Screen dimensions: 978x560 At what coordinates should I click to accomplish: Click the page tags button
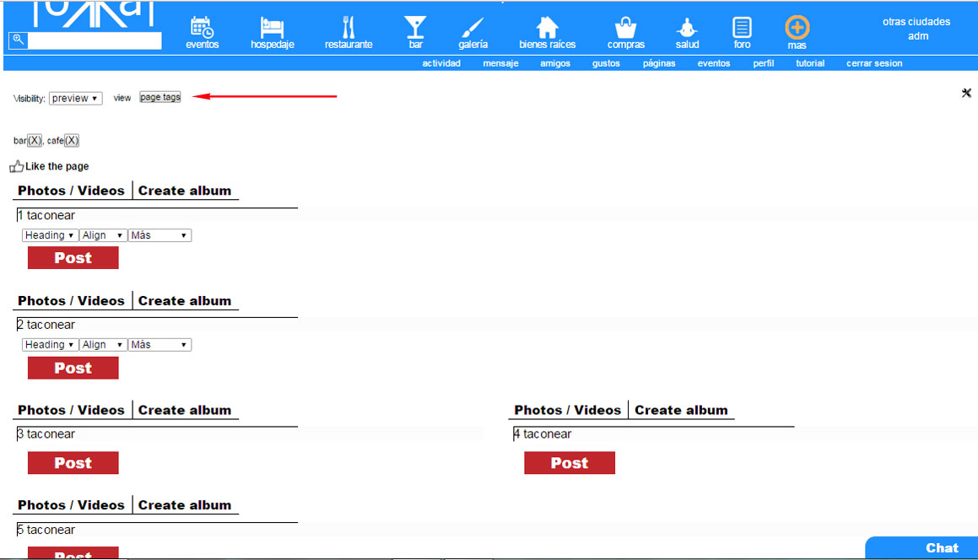click(x=160, y=98)
